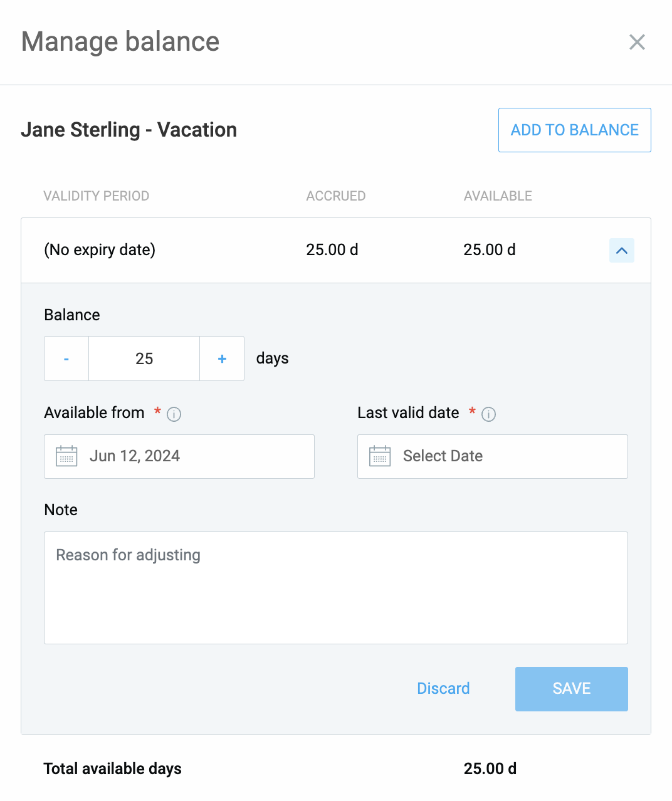The image size is (672, 801).
Task: Click the Reason for adjusting note box
Action: click(x=336, y=587)
